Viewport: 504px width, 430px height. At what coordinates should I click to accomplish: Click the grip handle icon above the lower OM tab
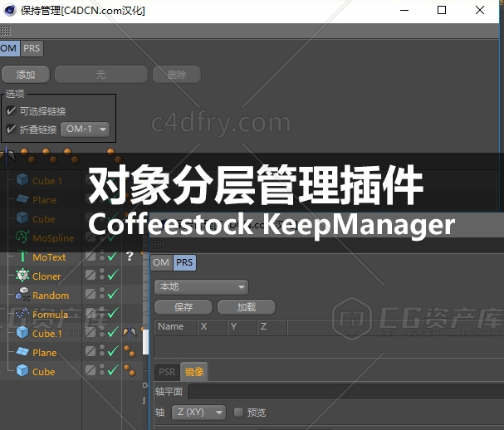(x=159, y=245)
